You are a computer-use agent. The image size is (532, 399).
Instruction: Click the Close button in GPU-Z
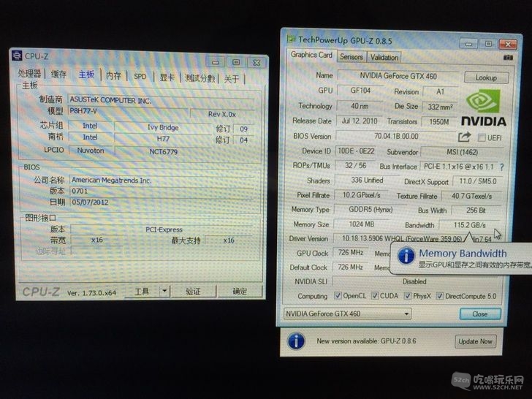pos(479,313)
